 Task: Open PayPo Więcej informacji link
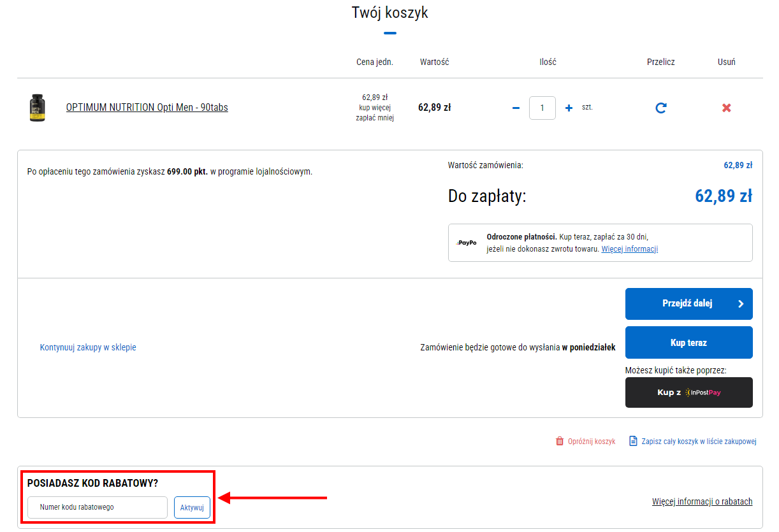[x=630, y=249]
